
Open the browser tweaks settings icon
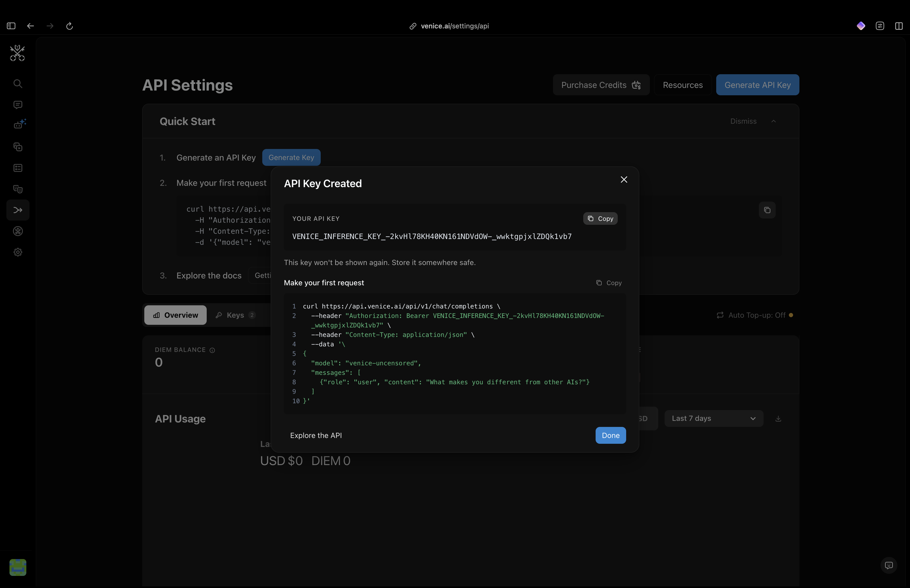point(880,26)
